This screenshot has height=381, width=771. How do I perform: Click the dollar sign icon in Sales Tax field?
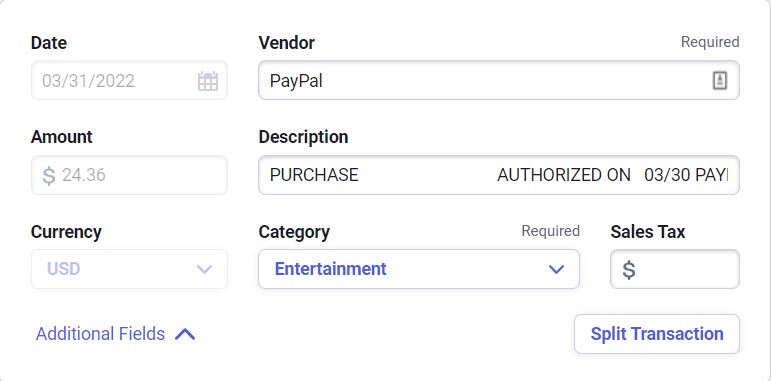(x=629, y=270)
